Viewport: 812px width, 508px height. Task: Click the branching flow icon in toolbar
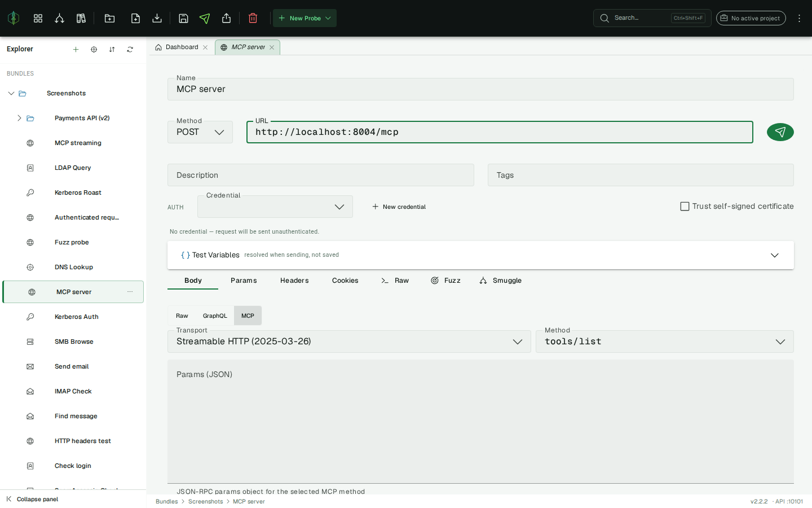point(59,18)
